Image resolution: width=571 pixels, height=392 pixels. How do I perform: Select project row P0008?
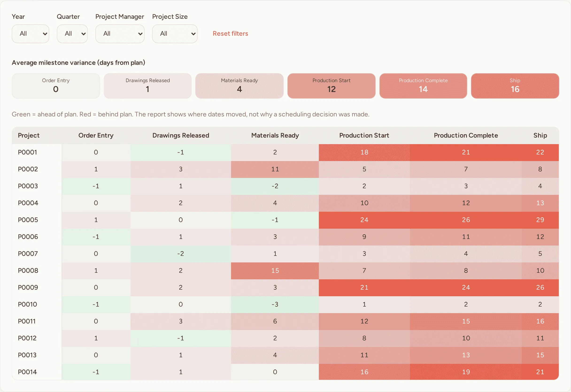coord(285,271)
